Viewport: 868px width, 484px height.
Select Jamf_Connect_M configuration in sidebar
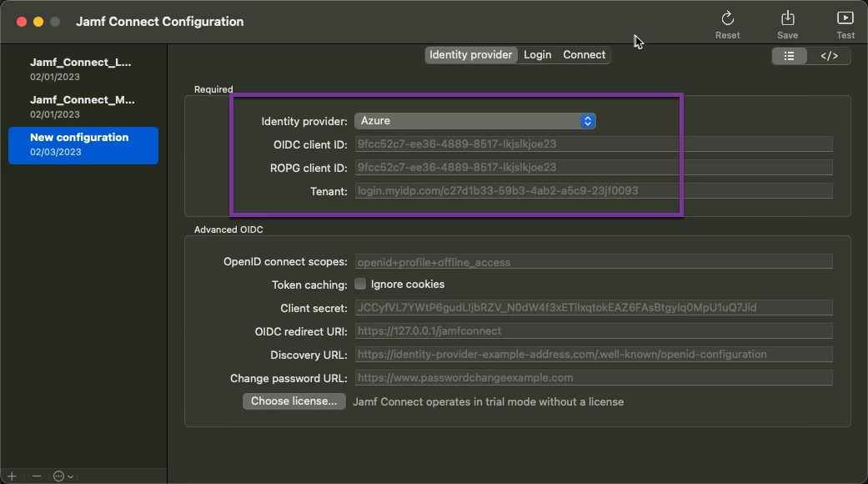click(x=83, y=107)
